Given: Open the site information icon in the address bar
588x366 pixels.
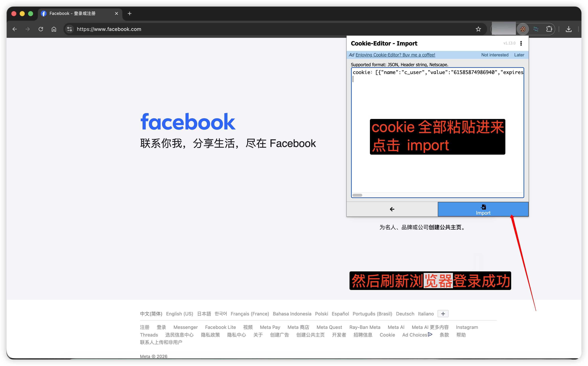Looking at the screenshot, I should click(69, 29).
